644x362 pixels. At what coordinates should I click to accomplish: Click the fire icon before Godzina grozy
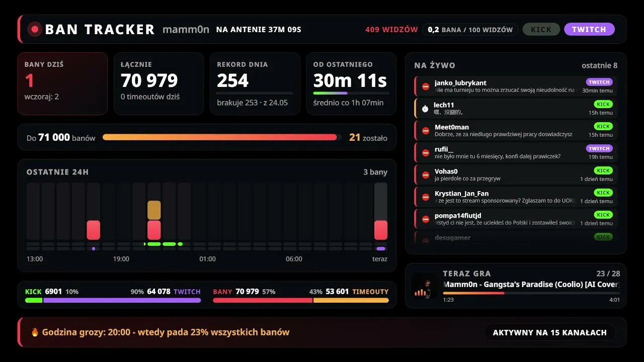[35, 332]
